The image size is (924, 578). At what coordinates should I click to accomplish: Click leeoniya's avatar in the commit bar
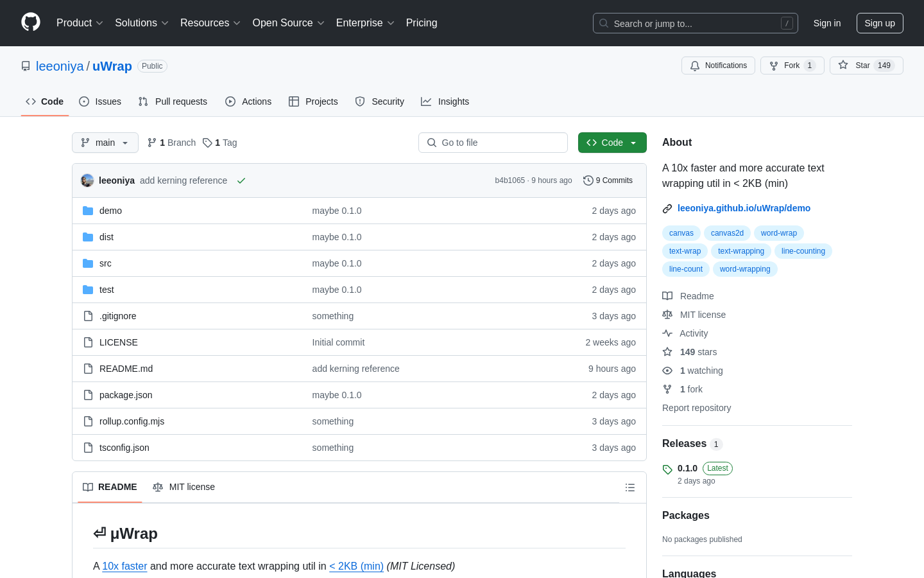(x=87, y=180)
